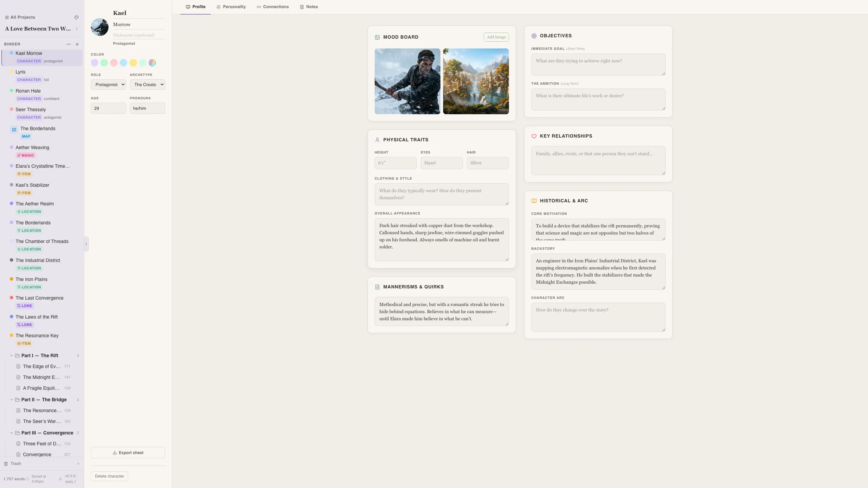The image size is (868, 488).
Task: Open the Binder three-dots options menu
Action: click(x=68, y=44)
